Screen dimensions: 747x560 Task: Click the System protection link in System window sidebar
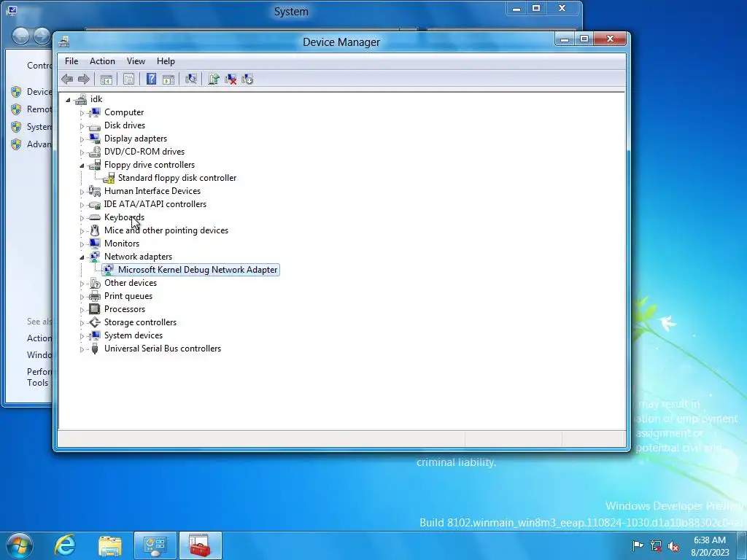pos(39,127)
